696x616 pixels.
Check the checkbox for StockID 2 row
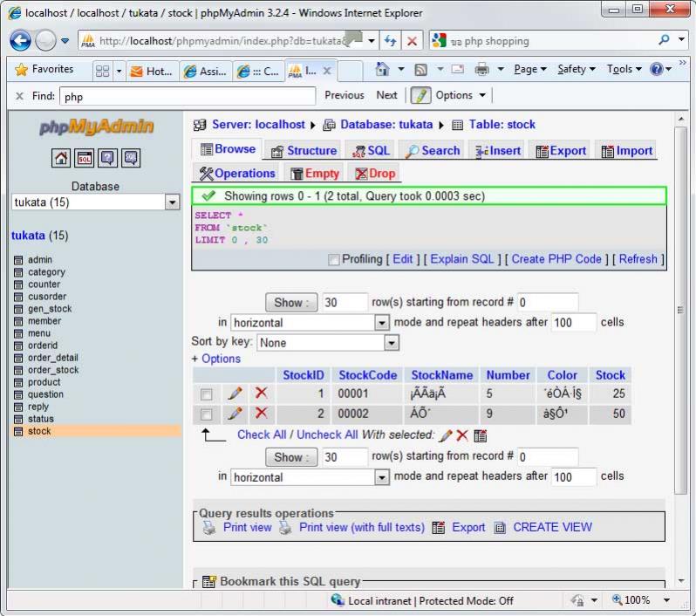pos(207,414)
